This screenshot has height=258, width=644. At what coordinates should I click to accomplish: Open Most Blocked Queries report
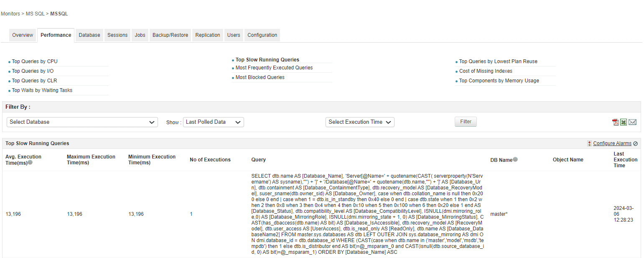pos(260,77)
